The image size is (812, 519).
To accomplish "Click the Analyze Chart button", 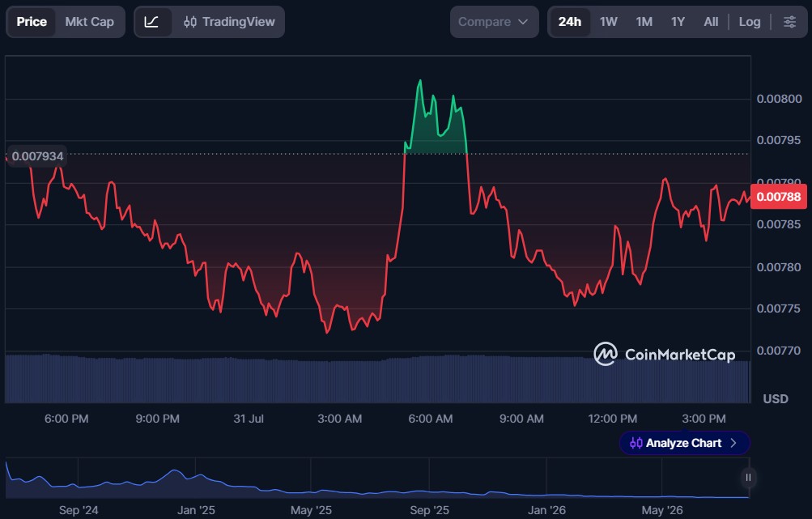I will click(685, 443).
